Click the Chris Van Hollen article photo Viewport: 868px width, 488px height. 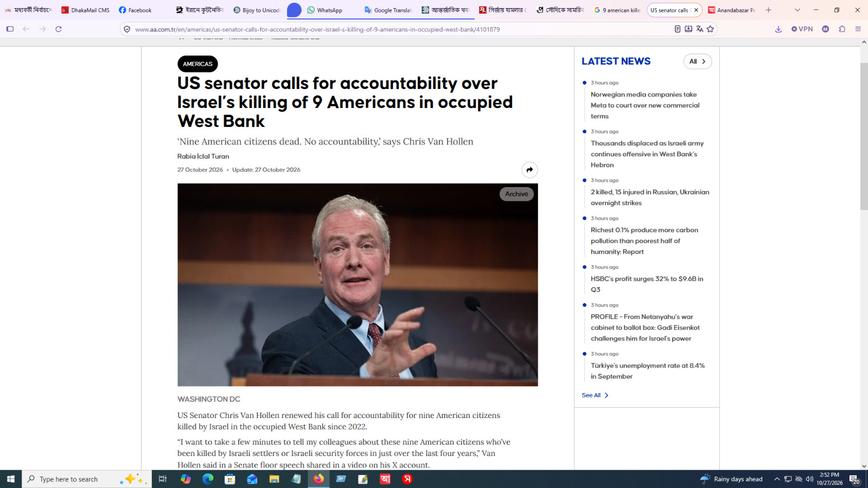coord(358,285)
